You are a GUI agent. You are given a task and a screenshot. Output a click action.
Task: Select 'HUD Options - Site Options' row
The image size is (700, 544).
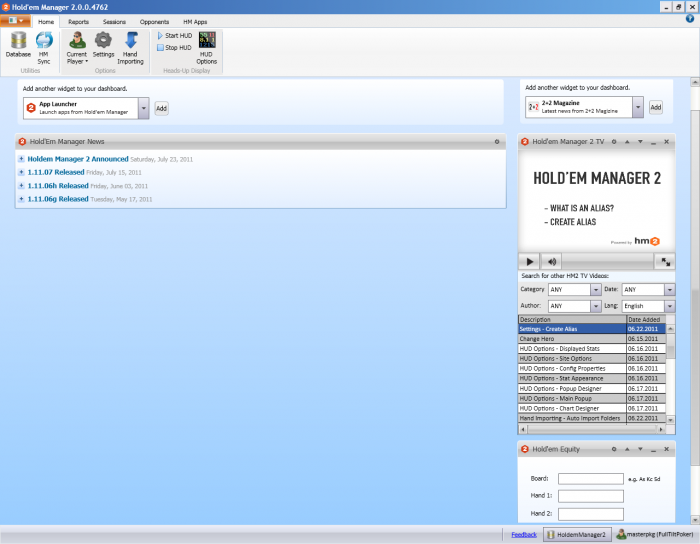592,358
